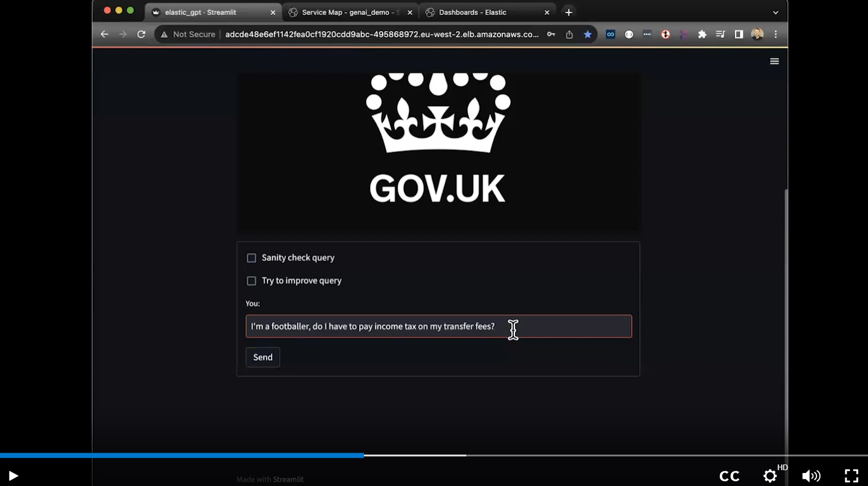Click the Not Secure warning indicator

[x=188, y=35]
